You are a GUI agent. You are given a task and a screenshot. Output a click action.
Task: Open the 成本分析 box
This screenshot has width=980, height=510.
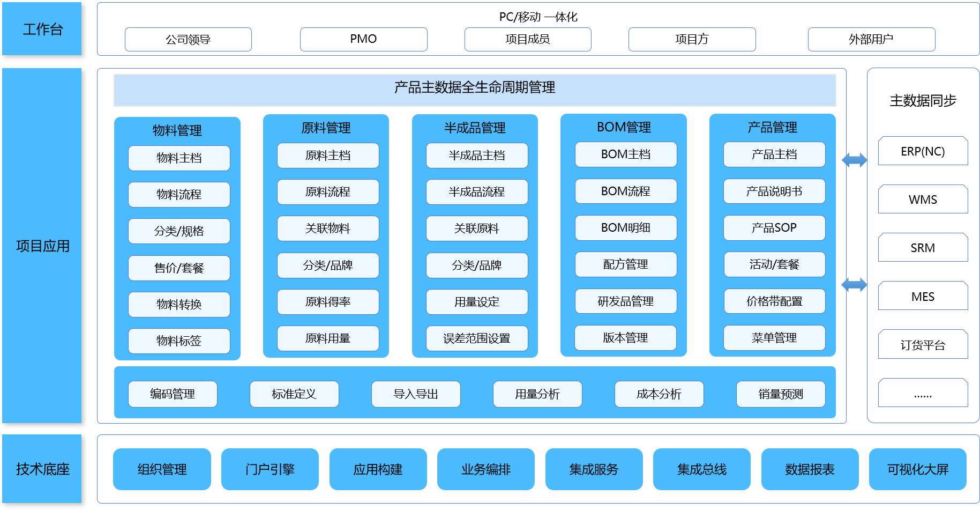pos(659,394)
